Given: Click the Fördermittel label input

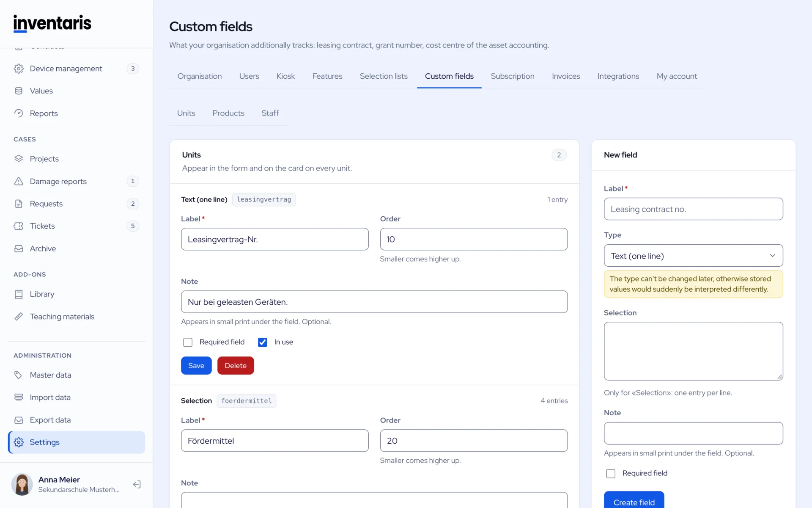Looking at the screenshot, I should (275, 441).
